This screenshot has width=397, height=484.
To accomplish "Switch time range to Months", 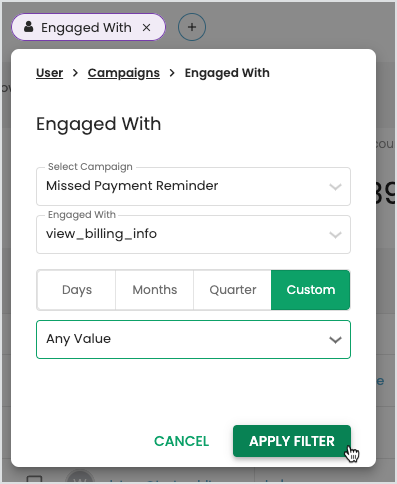I will pos(155,290).
